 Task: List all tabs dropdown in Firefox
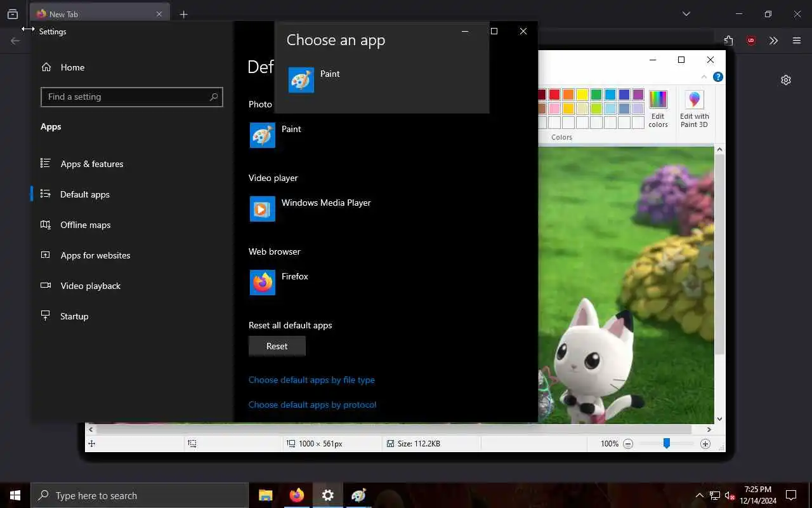(686, 14)
